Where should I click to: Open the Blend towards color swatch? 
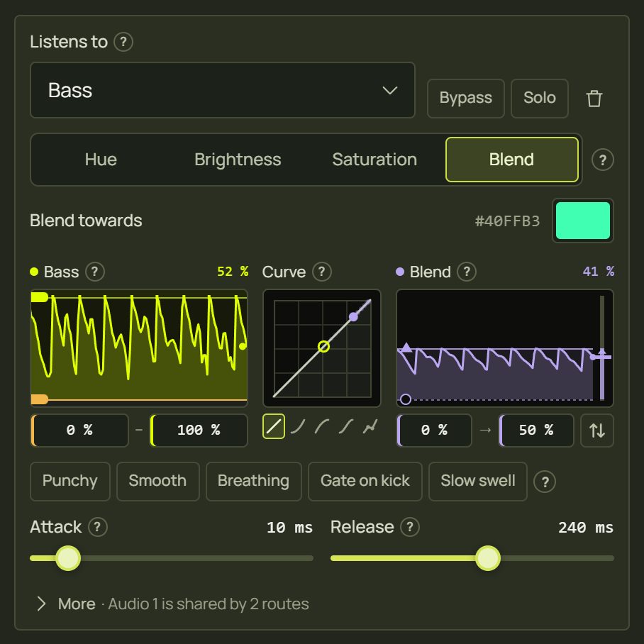(x=582, y=221)
